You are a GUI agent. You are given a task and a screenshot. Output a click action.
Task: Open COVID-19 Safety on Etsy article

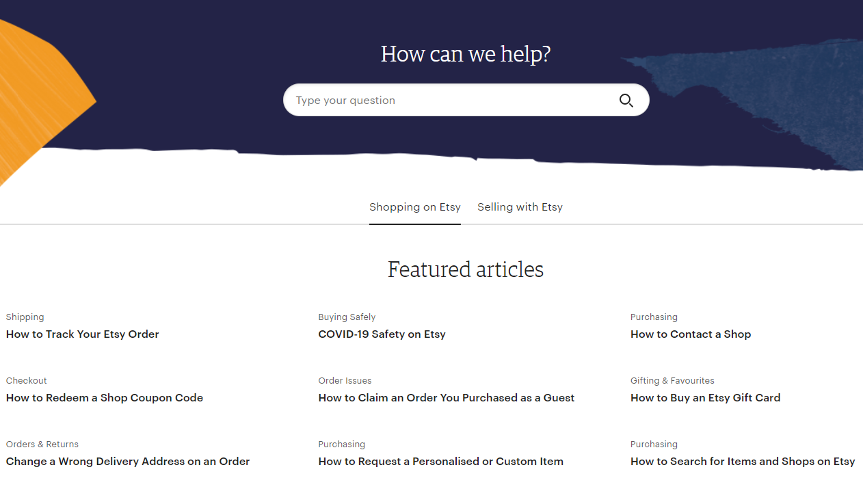(x=382, y=334)
